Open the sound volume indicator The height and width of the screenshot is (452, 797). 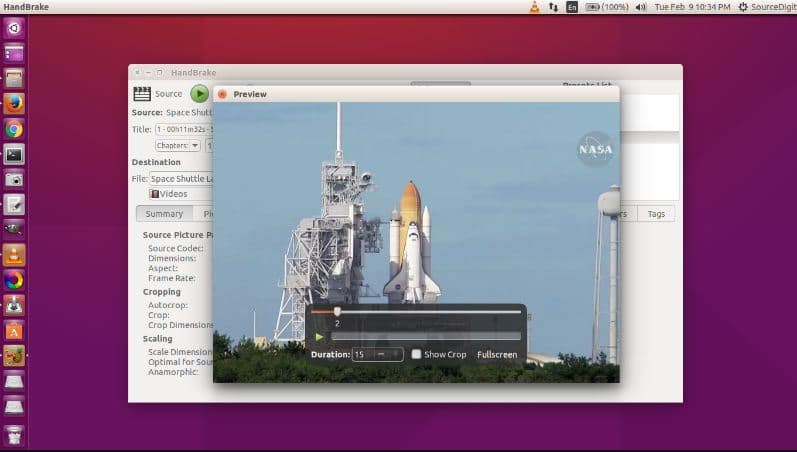[640, 7]
